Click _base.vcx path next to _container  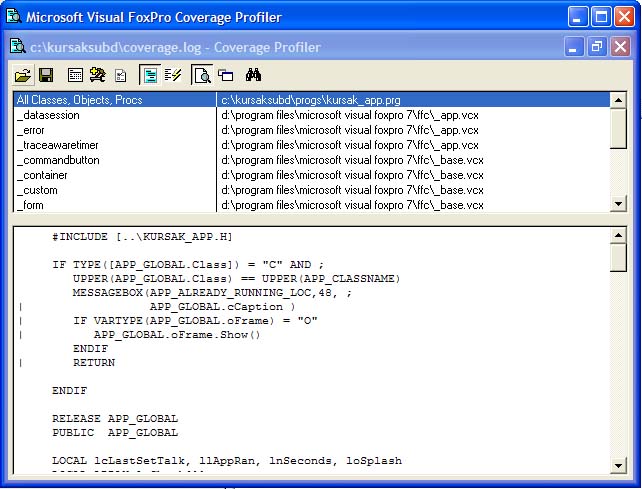[352, 175]
